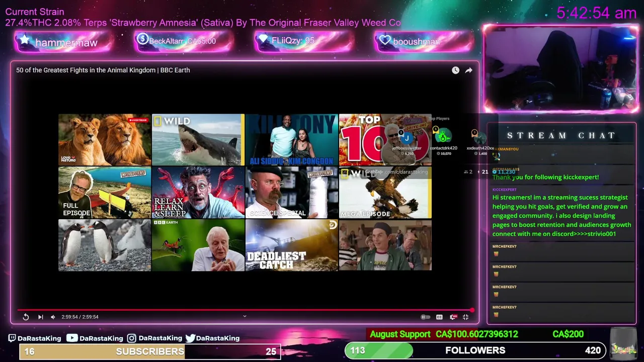This screenshot has width=644, height=362.
Task: Click the 'Strawberry Amnesia' strain description text
Action: tap(203, 23)
